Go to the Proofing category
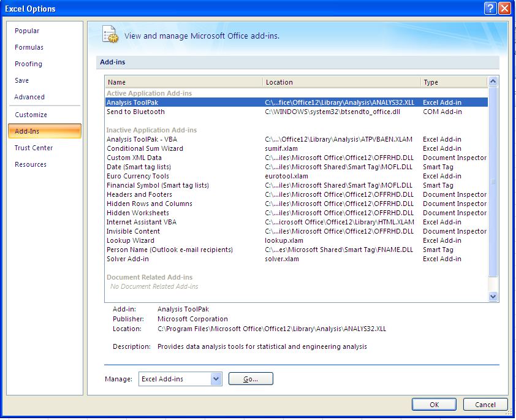This screenshot has width=516, height=420. (x=28, y=64)
